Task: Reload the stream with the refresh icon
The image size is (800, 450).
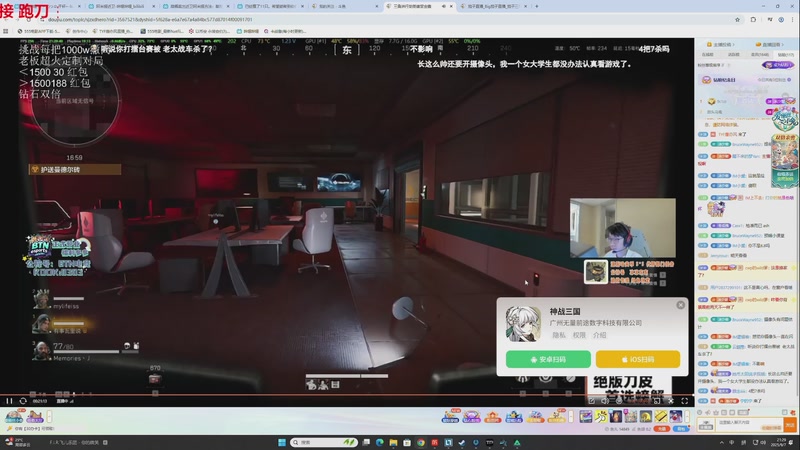Action: tap(23, 401)
